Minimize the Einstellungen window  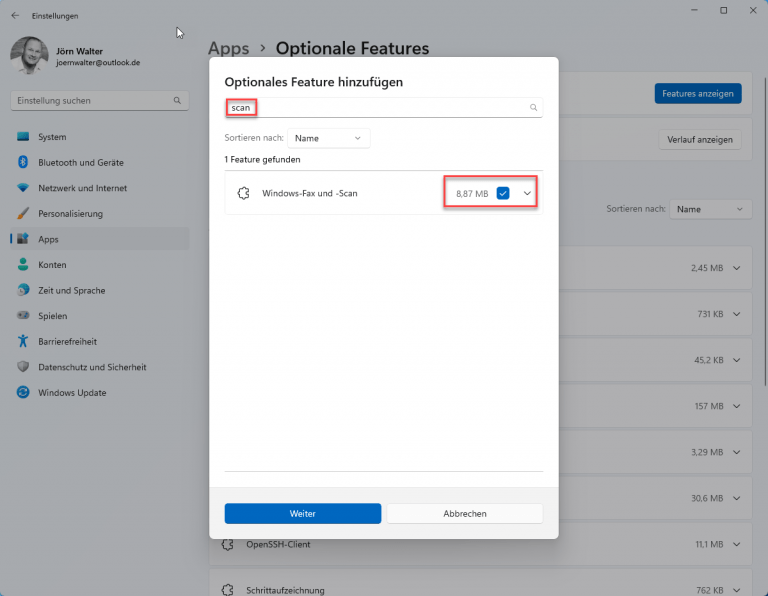(694, 10)
